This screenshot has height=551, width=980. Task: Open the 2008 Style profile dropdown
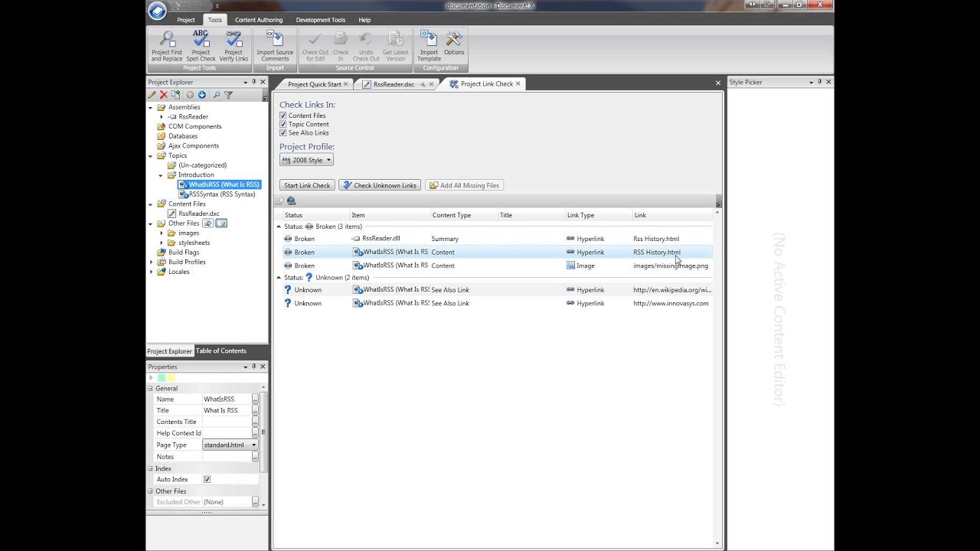(306, 160)
